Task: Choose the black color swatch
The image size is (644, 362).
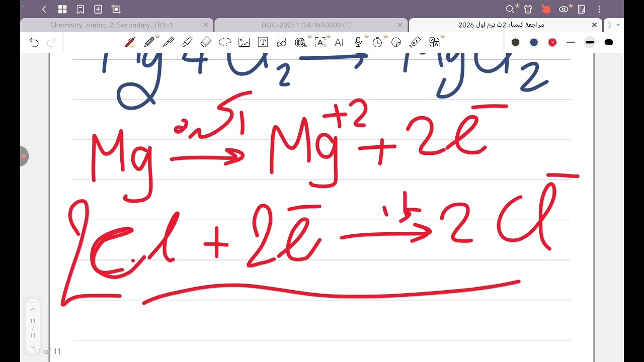Action: pyautogui.click(x=516, y=42)
